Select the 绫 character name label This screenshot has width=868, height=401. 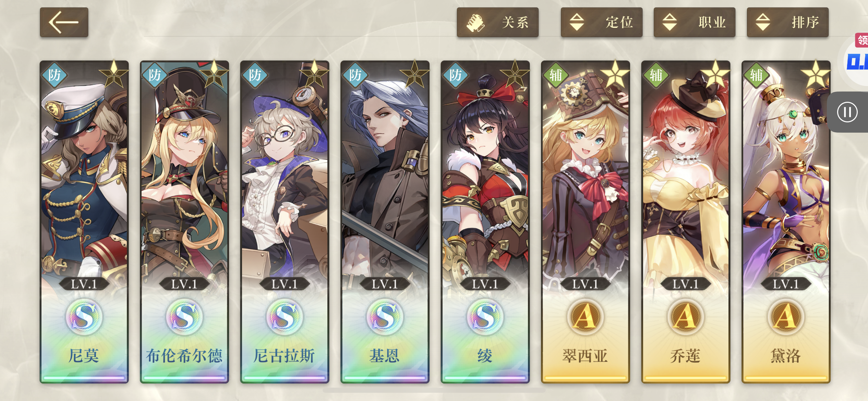tap(485, 356)
